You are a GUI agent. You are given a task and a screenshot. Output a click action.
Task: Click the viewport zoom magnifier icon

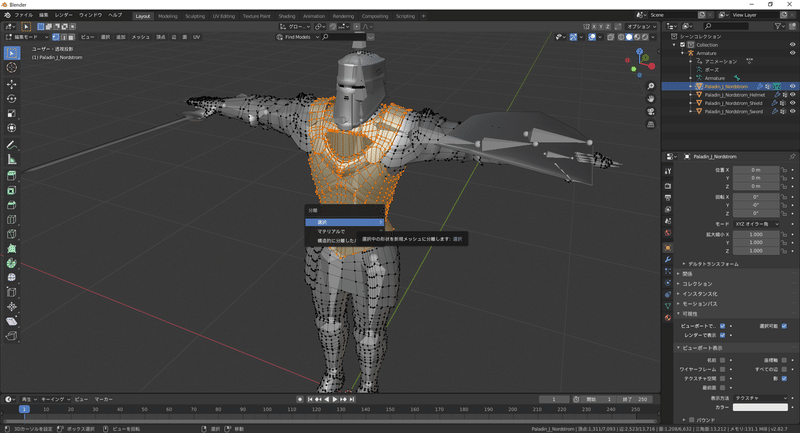click(651, 86)
